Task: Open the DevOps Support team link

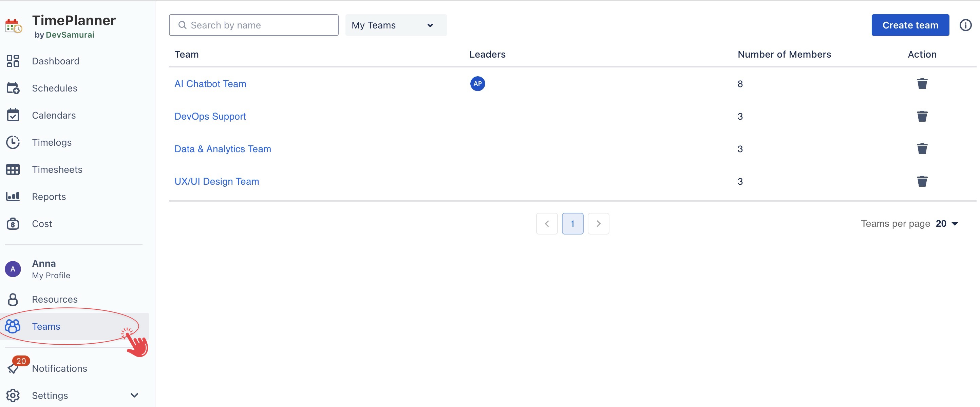Action: click(210, 116)
